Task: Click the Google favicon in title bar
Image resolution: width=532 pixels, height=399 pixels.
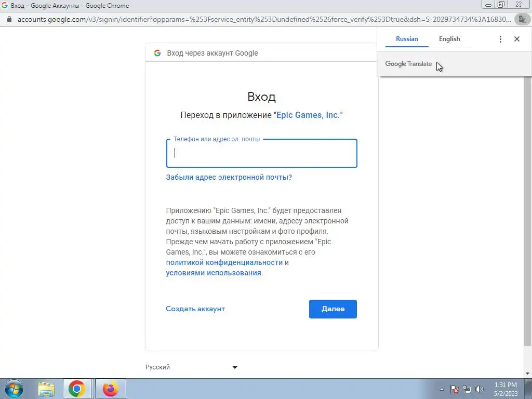Action: [x=4, y=5]
